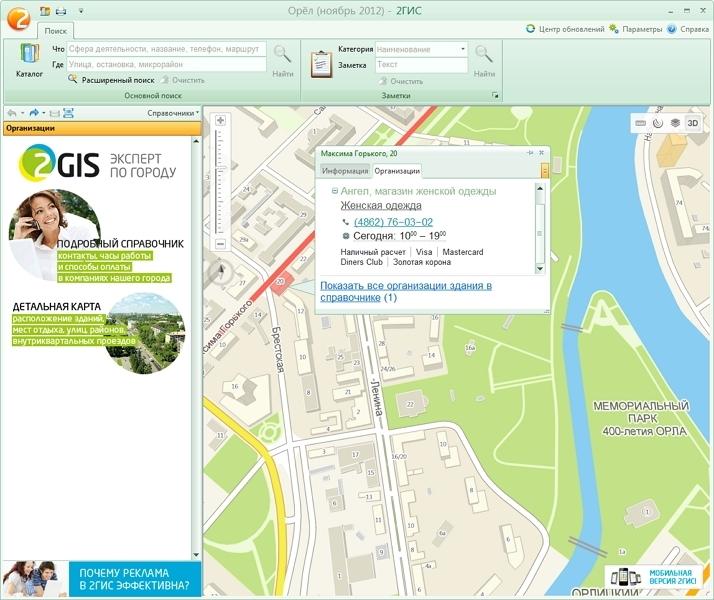
Task: Click the notes clipboard icon
Action: [321, 61]
